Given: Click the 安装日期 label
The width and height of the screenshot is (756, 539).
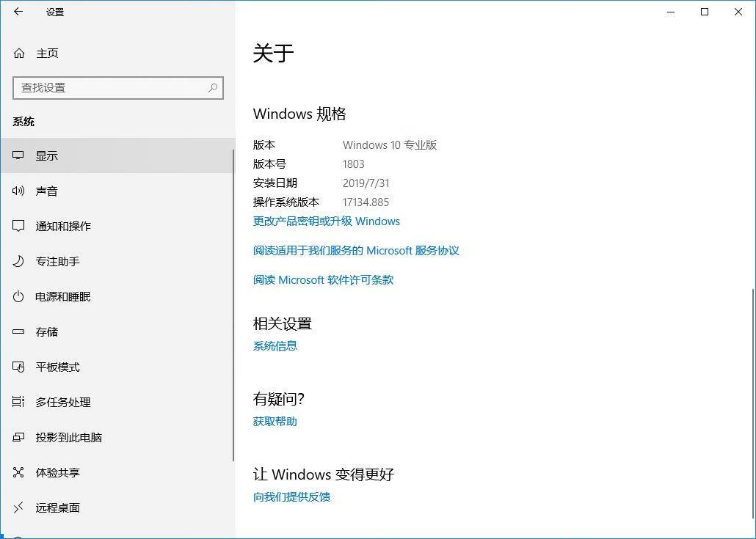Looking at the screenshot, I should 275,183.
